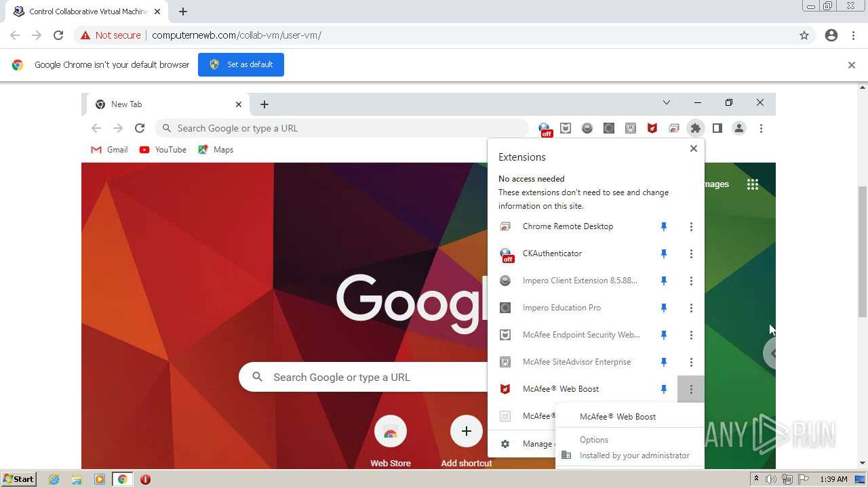868x488 pixels.
Task: Open more actions for McAfee Endpoint Security
Action: pos(691,335)
